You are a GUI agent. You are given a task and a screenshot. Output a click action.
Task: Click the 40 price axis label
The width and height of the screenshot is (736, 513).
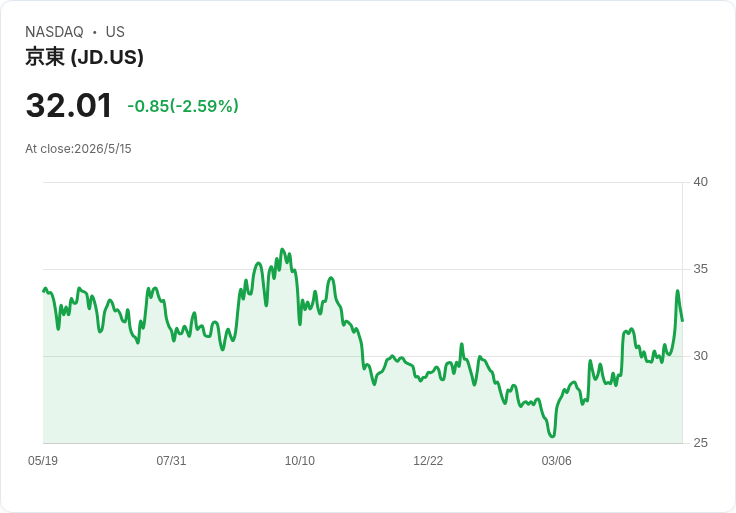700,182
